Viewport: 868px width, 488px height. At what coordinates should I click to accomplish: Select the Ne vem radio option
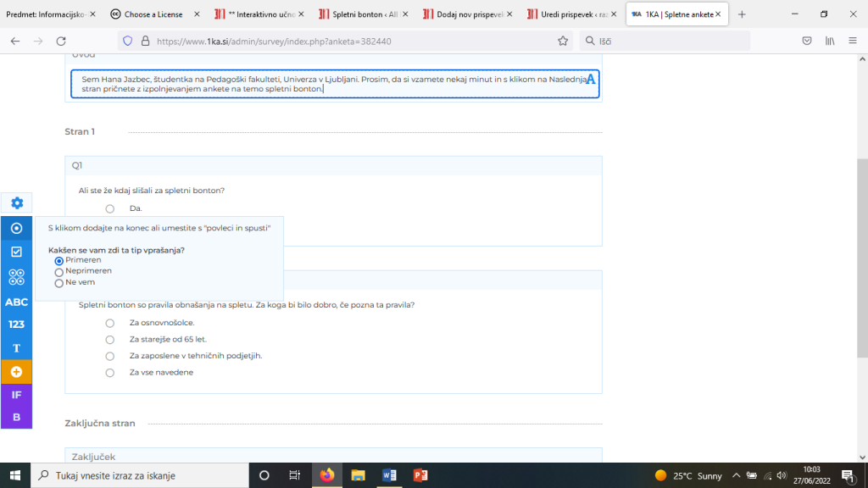(59, 283)
